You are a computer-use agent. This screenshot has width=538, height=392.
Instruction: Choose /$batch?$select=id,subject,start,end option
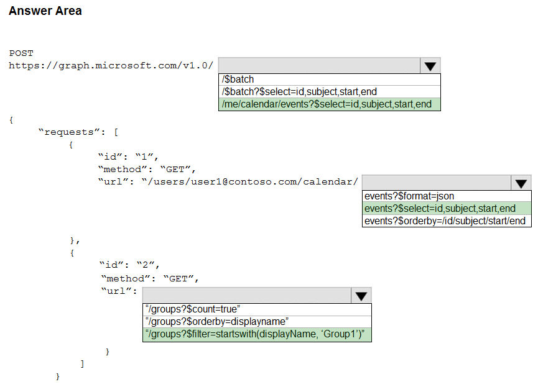tap(330, 92)
